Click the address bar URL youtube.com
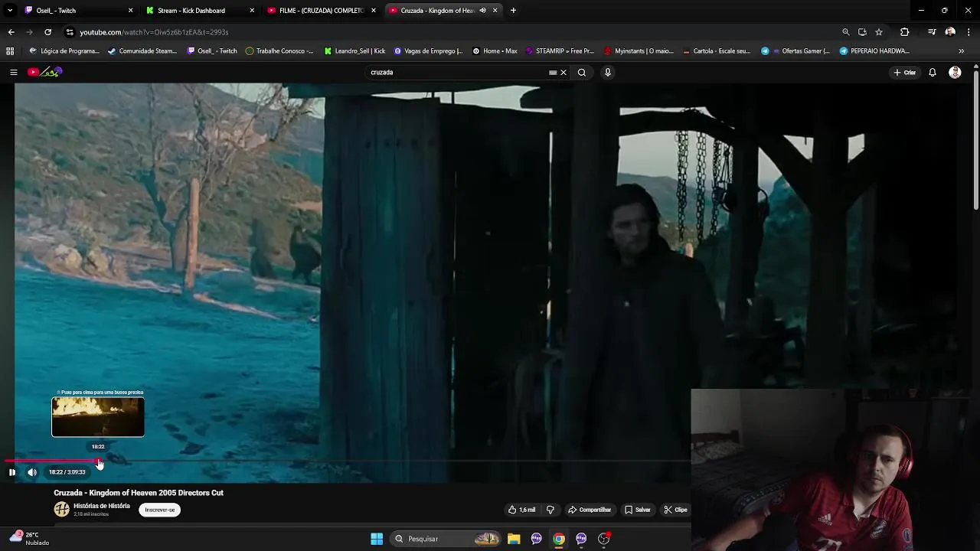 coord(154,32)
